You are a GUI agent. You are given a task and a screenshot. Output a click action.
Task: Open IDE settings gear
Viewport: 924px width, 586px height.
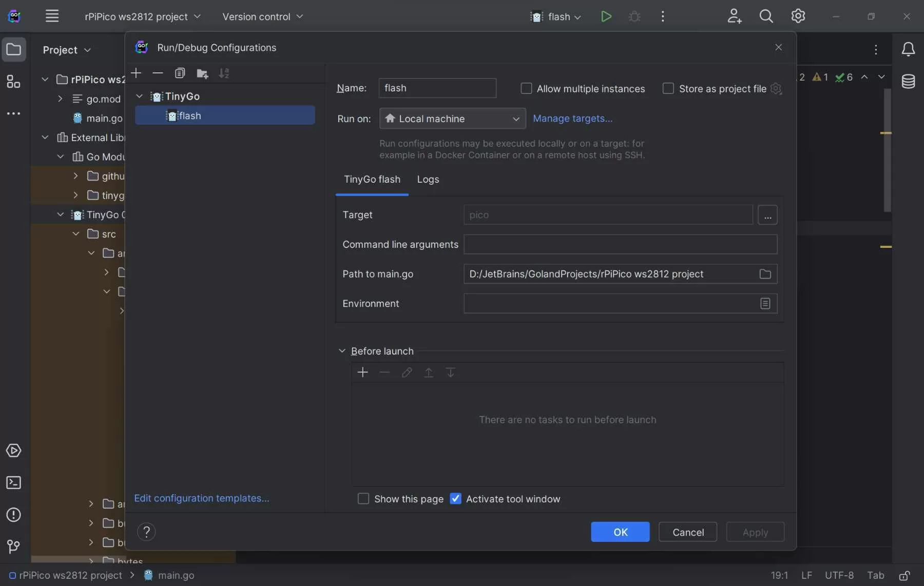tap(798, 16)
